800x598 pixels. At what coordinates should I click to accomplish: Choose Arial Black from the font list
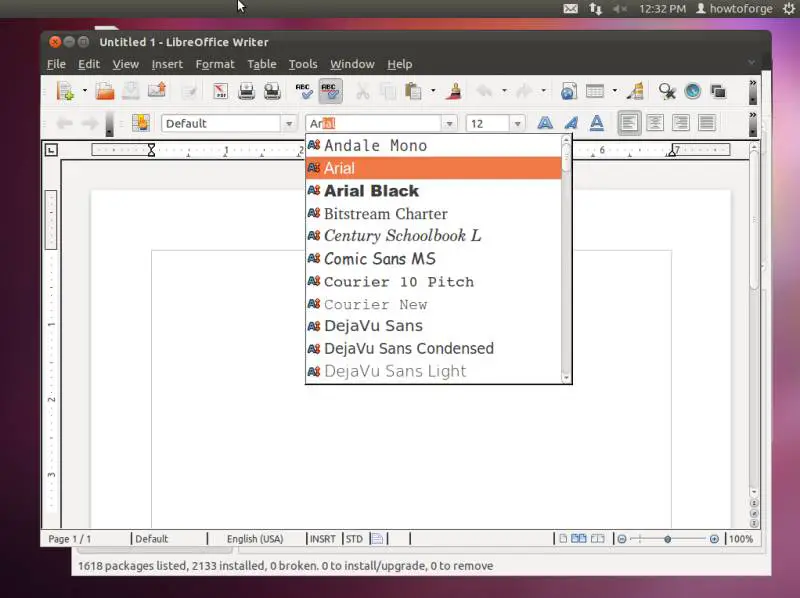[x=433, y=191]
